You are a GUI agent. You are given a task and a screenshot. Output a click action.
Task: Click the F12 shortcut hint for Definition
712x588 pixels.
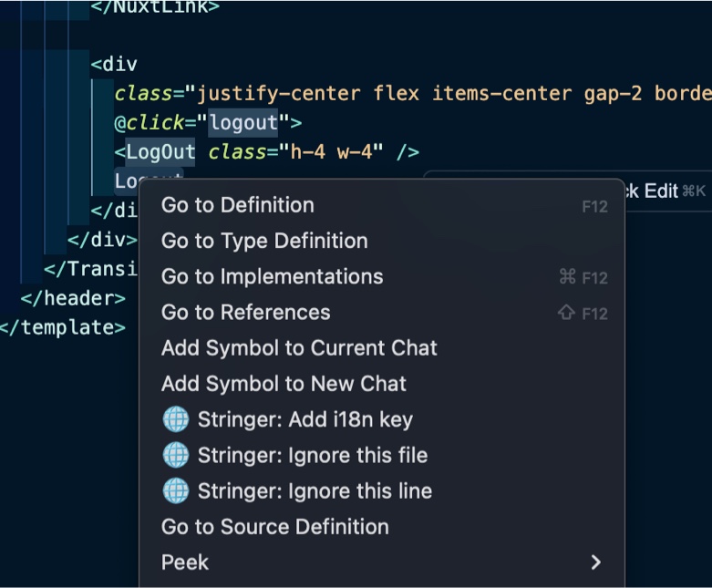click(594, 207)
